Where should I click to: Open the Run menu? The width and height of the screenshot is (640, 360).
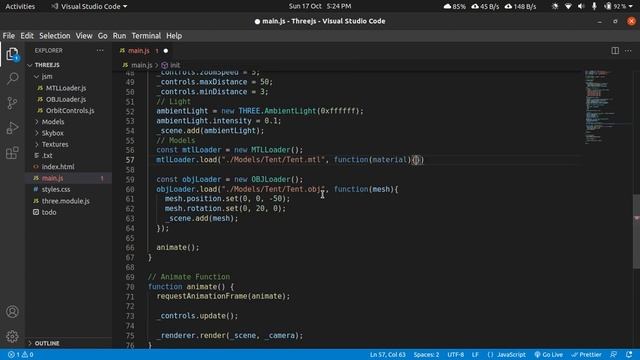click(x=119, y=36)
